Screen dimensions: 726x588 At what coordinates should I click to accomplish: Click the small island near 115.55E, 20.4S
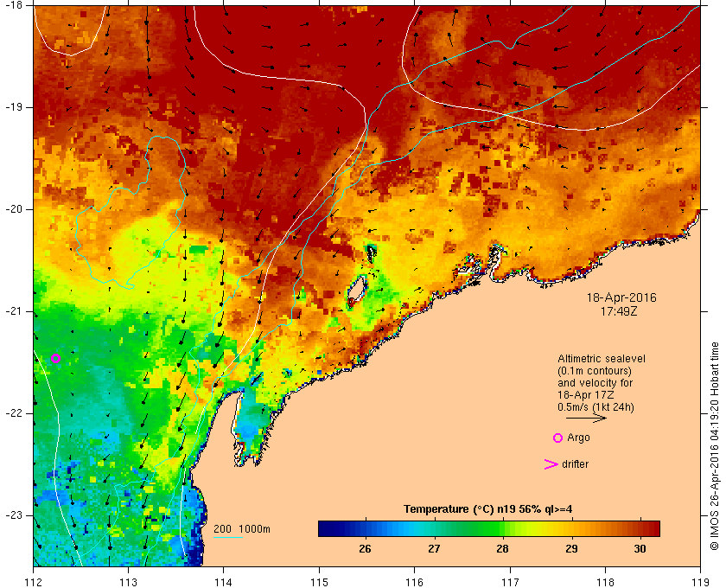(372, 253)
